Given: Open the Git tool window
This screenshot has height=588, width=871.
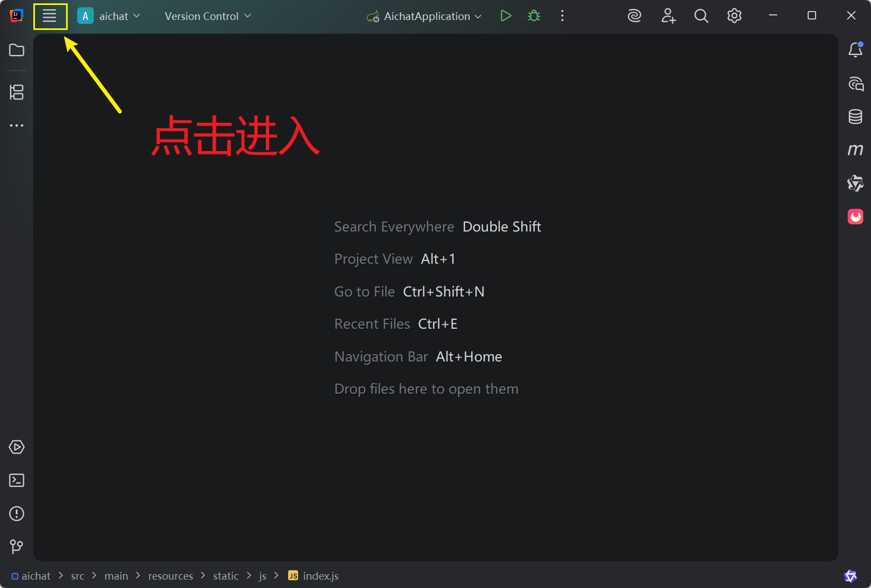Looking at the screenshot, I should [17, 547].
